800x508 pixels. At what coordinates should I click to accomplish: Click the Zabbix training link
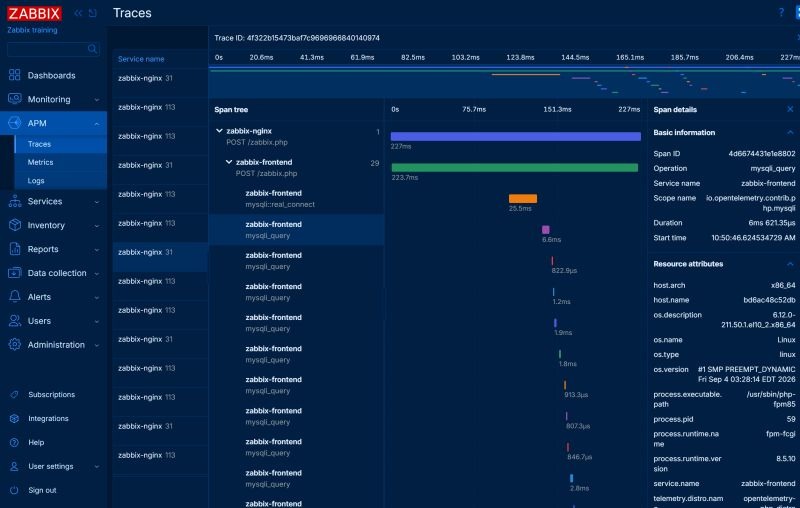tap(32, 30)
